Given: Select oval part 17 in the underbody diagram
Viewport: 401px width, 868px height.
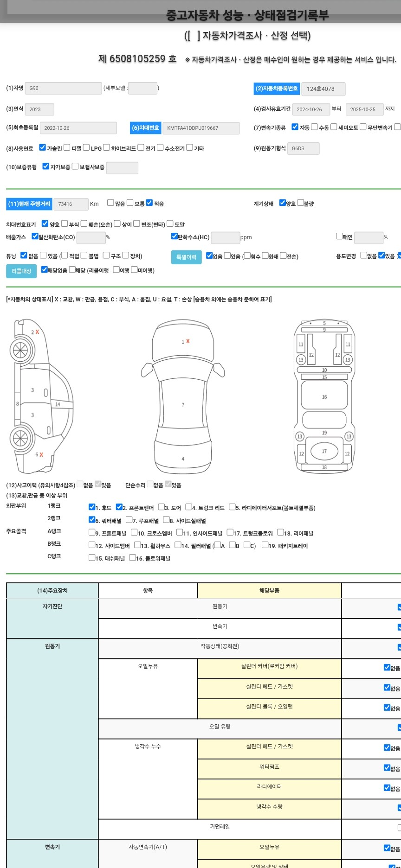Looking at the screenshot, I should (x=324, y=451).
